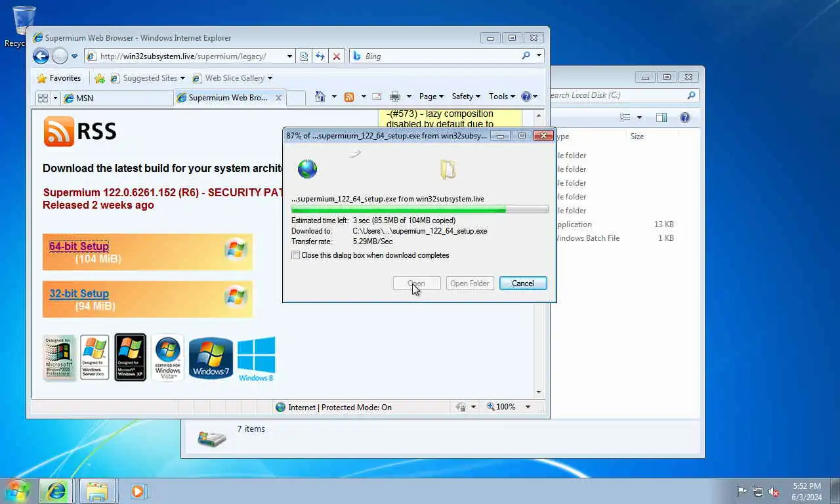Image resolution: width=840 pixels, height=504 pixels.
Task: Open the search provider dropdown arrow
Action: (539, 56)
